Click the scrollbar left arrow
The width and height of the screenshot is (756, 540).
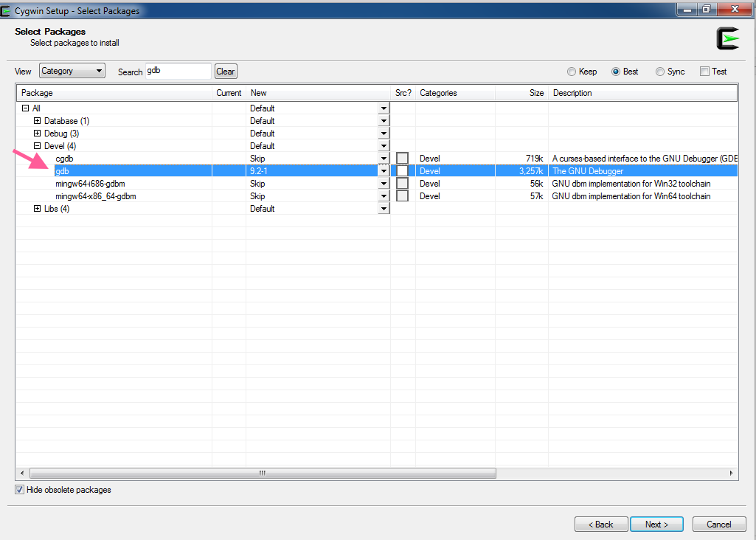click(22, 473)
